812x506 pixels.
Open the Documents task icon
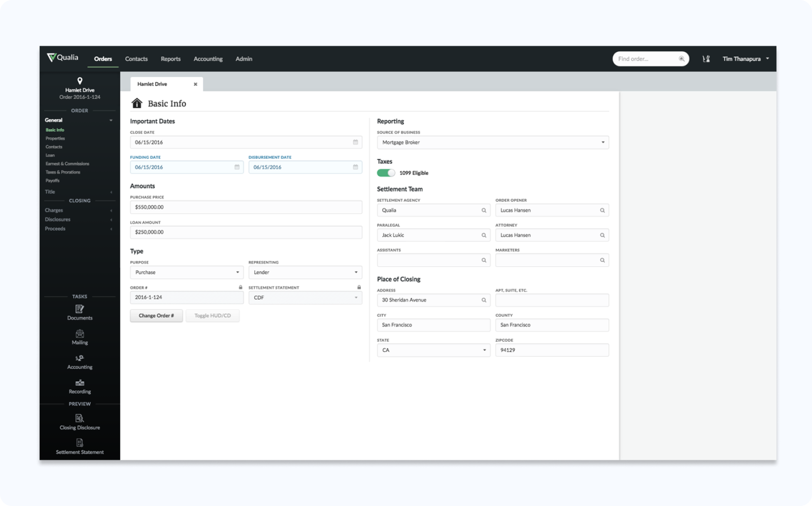[80, 309]
